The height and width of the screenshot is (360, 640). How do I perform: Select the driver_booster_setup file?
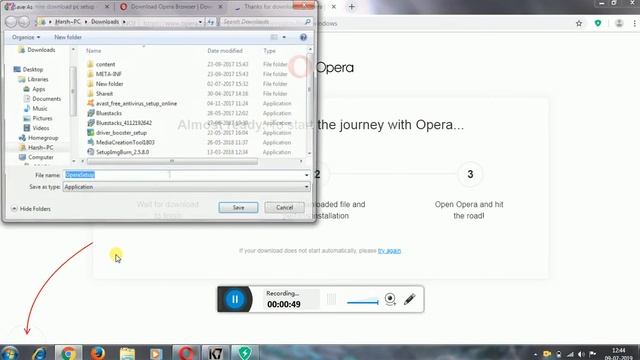117,133
